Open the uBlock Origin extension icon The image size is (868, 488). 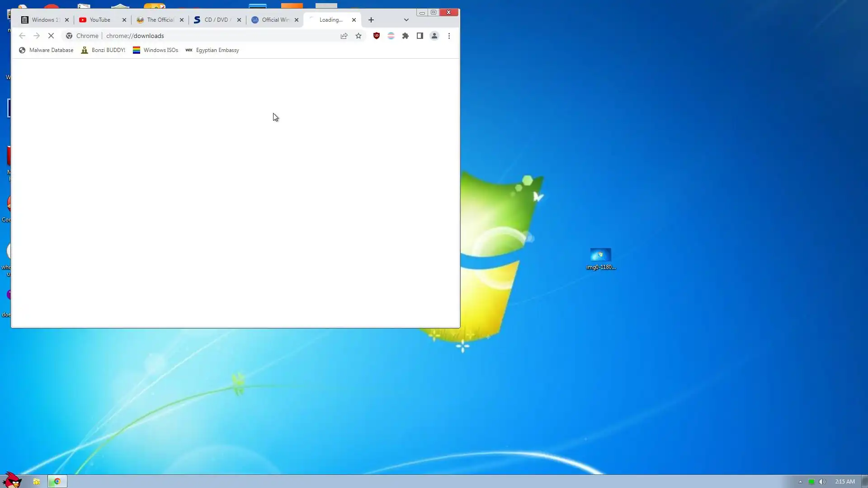coord(376,36)
